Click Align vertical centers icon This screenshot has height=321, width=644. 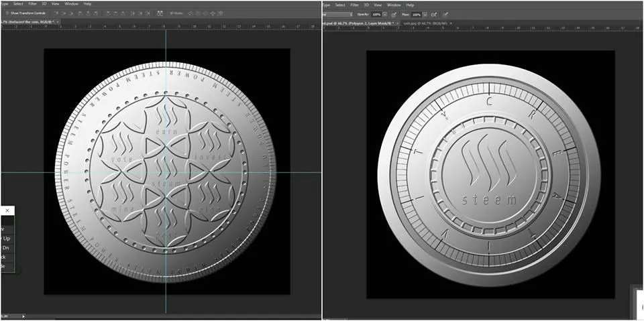tap(64, 13)
